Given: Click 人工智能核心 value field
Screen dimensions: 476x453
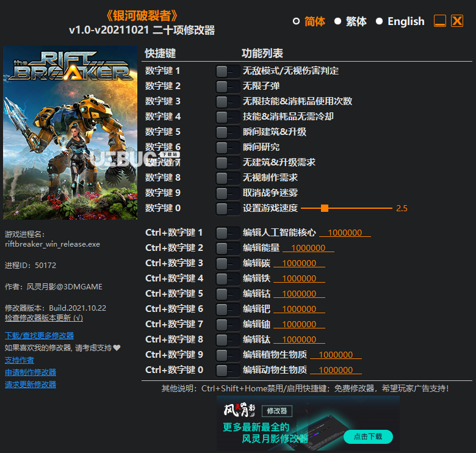Looking at the screenshot, I should click(345, 233).
